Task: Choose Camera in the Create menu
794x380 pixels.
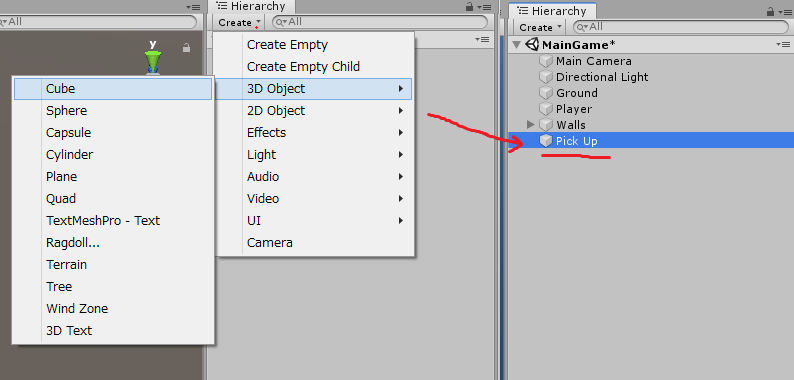Action: pos(313,243)
